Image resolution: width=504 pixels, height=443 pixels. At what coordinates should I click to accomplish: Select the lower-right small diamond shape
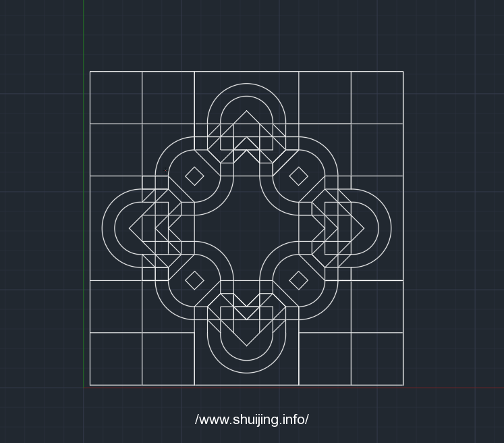tap(299, 280)
